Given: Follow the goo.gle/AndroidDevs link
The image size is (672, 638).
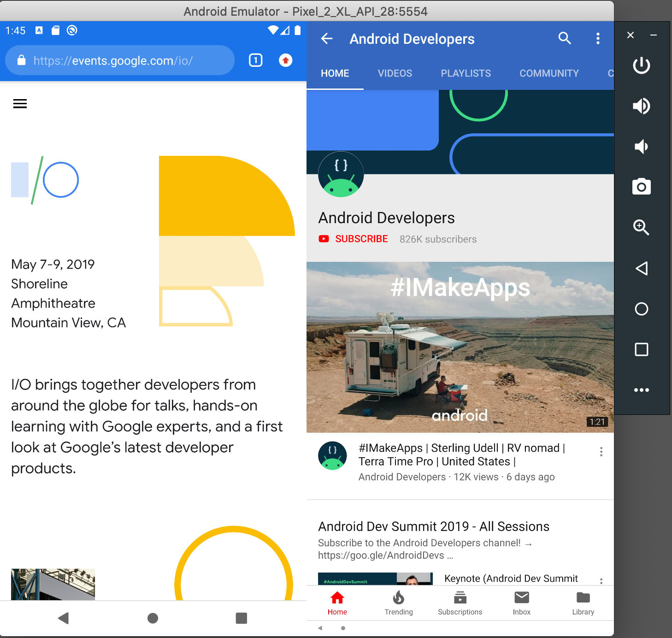Looking at the screenshot, I should pyautogui.click(x=385, y=555).
